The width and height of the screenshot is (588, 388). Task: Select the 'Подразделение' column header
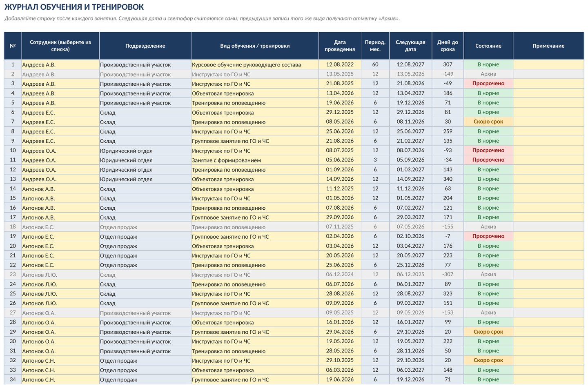[x=145, y=46]
